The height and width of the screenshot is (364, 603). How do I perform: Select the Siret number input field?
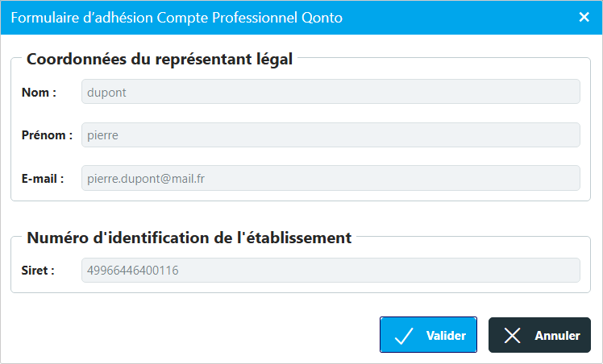(331, 271)
